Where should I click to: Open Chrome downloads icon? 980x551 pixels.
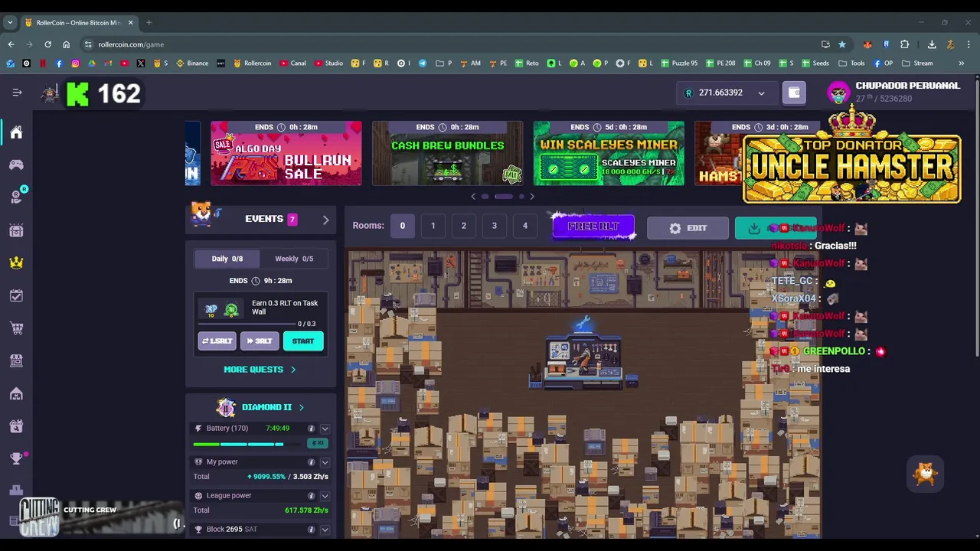tap(932, 44)
